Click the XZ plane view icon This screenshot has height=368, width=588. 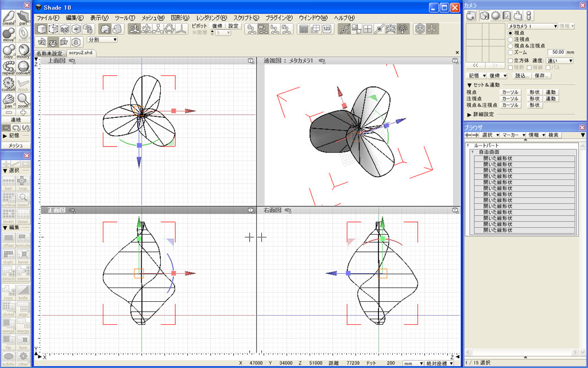(x=53, y=41)
